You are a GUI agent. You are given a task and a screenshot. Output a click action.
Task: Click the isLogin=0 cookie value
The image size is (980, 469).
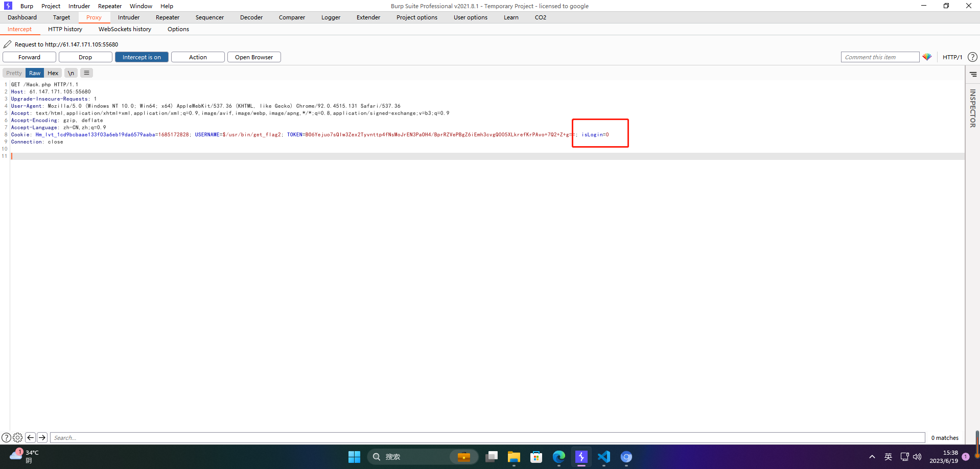pyautogui.click(x=595, y=135)
